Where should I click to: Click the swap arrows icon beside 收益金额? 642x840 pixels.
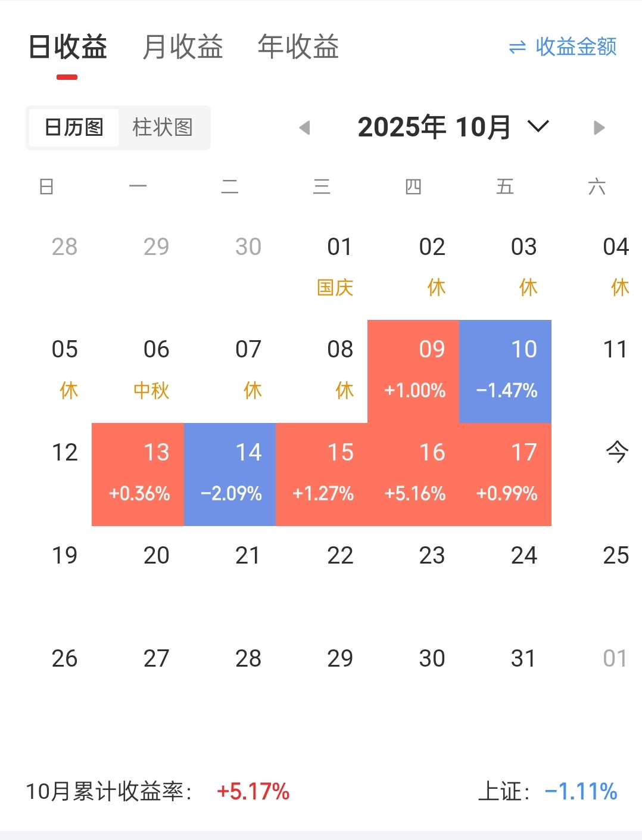coord(518,47)
